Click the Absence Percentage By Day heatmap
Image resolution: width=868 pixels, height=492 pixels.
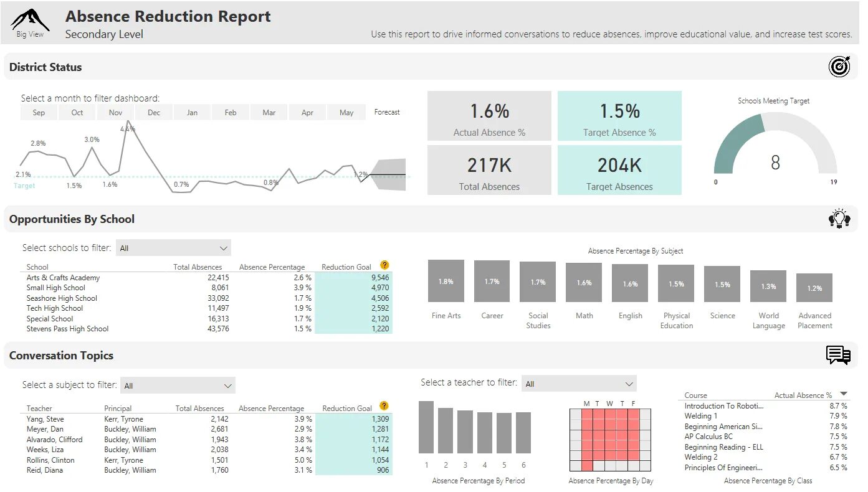click(x=610, y=440)
